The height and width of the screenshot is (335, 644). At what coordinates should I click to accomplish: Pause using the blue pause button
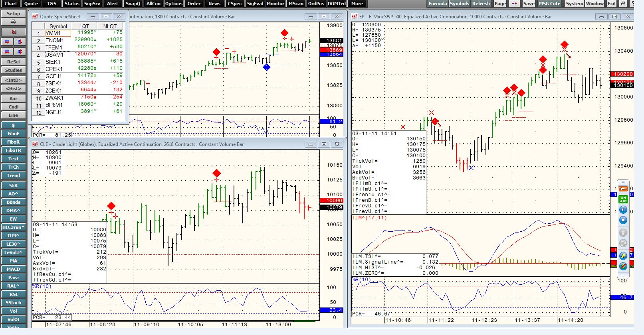coord(623,210)
